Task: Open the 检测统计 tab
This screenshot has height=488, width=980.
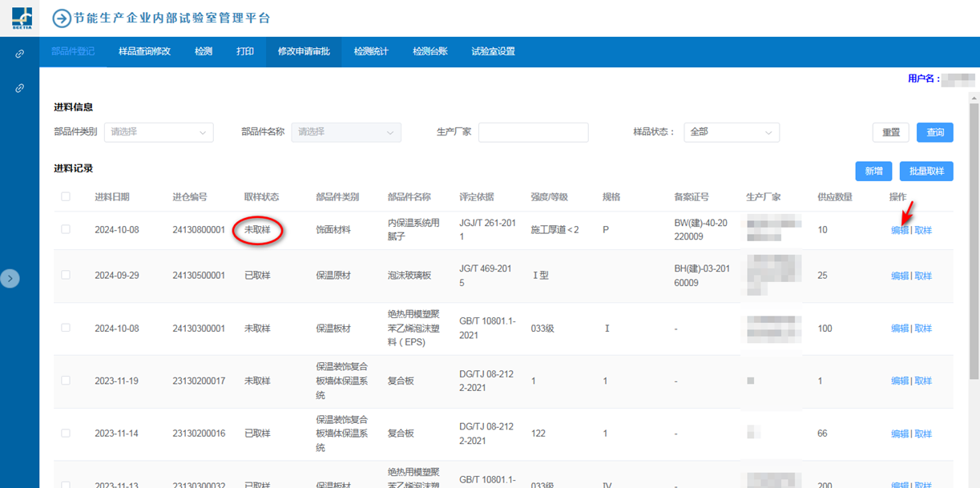Action: [x=371, y=51]
